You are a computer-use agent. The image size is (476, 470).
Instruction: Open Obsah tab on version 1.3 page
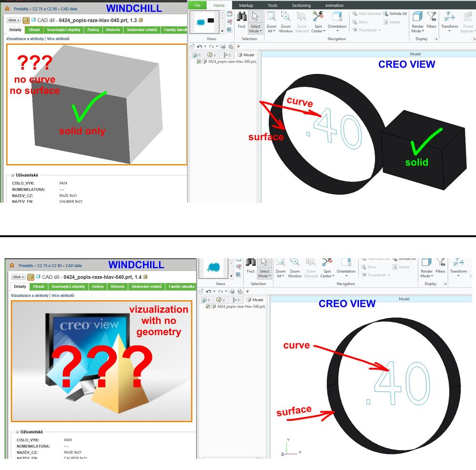point(34,30)
